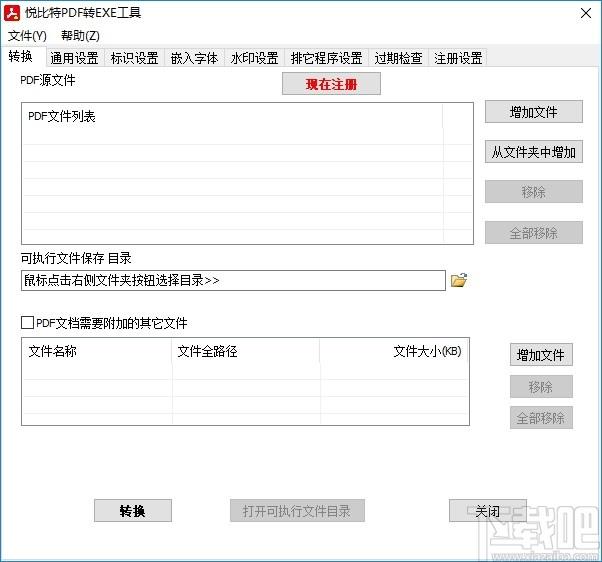Image resolution: width=602 pixels, height=562 pixels.
Task: Close the window with the X button
Action: [x=586, y=13]
